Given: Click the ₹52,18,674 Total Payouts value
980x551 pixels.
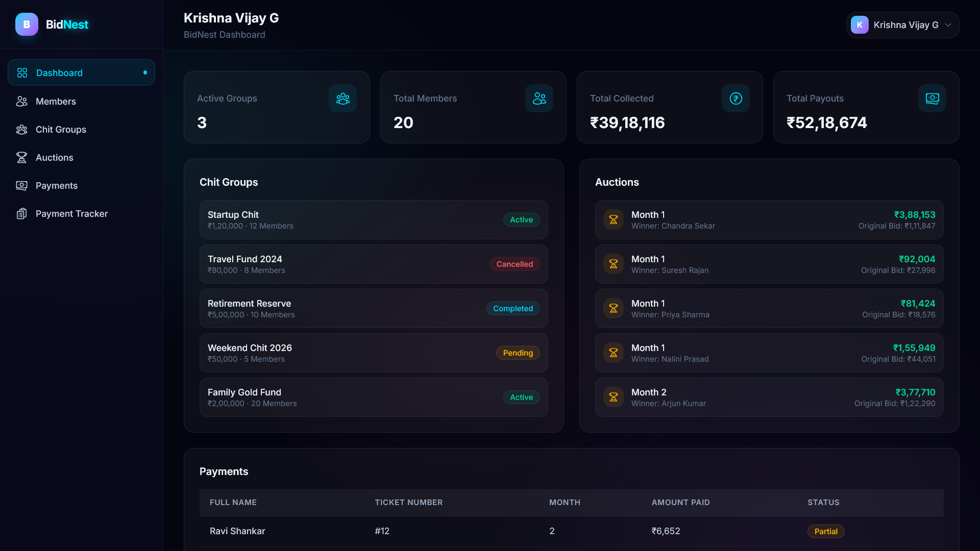Looking at the screenshot, I should [826, 122].
